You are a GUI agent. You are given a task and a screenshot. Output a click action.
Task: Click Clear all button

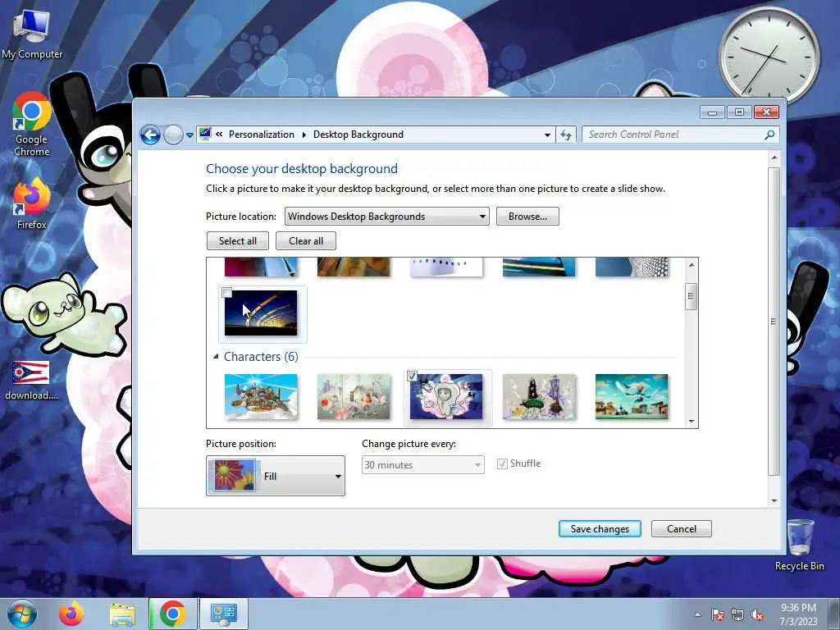point(306,241)
